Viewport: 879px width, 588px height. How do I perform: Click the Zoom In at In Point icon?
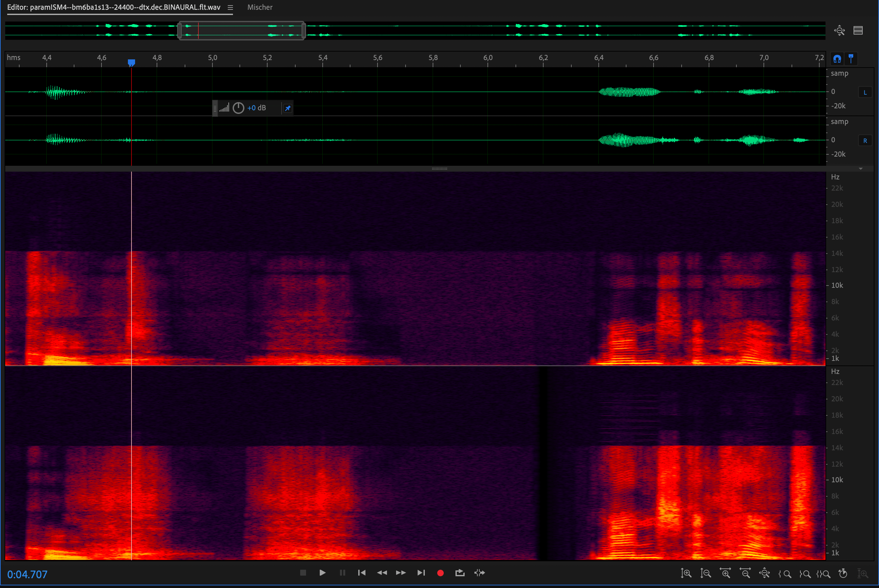[784, 573]
